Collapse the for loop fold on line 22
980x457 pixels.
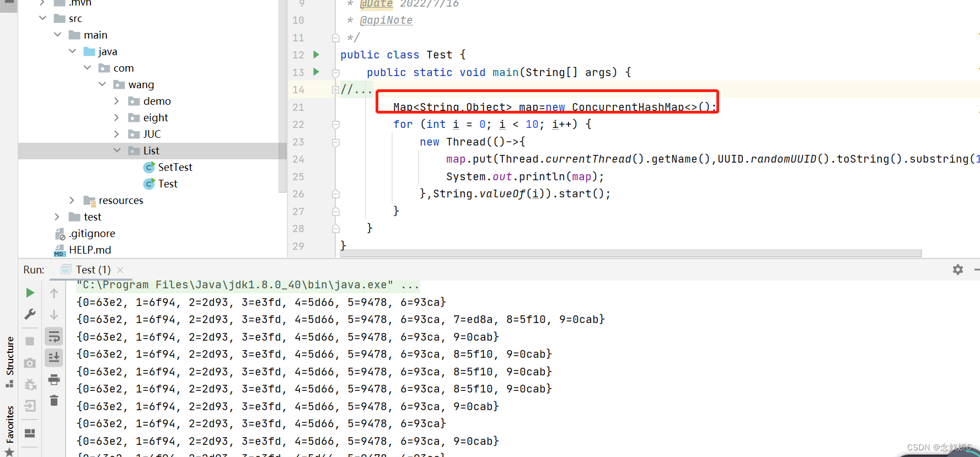point(335,125)
